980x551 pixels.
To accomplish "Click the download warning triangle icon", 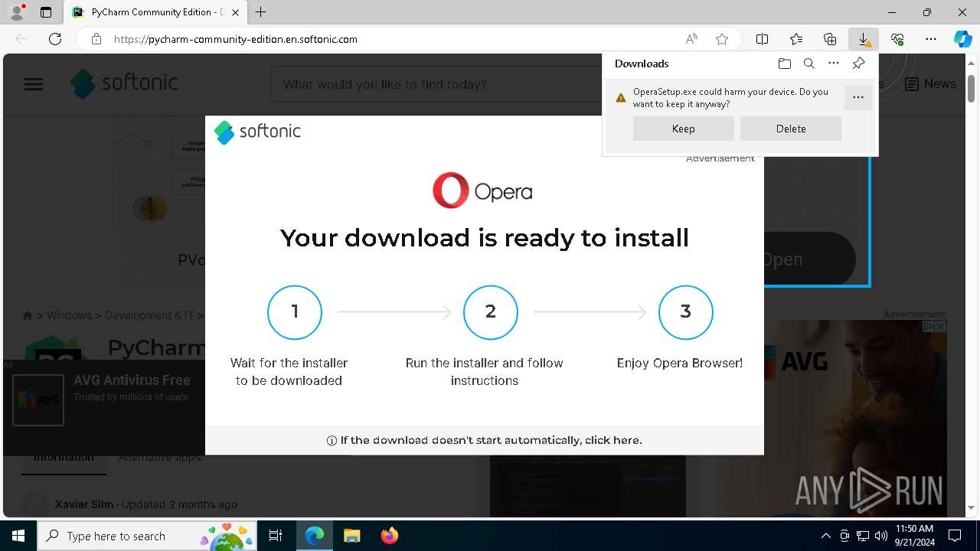I will (621, 98).
